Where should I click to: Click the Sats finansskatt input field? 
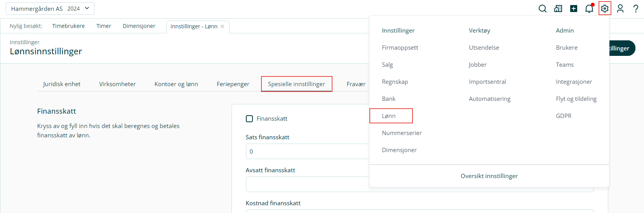(x=307, y=152)
